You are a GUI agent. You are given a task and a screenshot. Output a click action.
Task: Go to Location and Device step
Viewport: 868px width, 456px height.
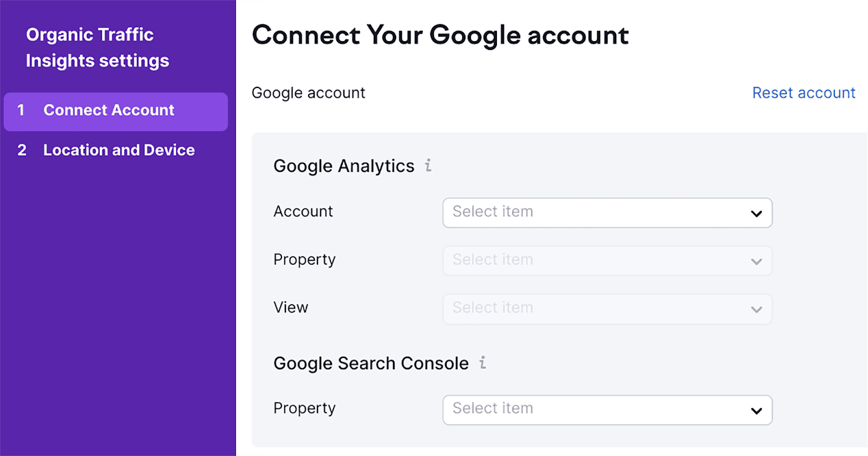[119, 150]
